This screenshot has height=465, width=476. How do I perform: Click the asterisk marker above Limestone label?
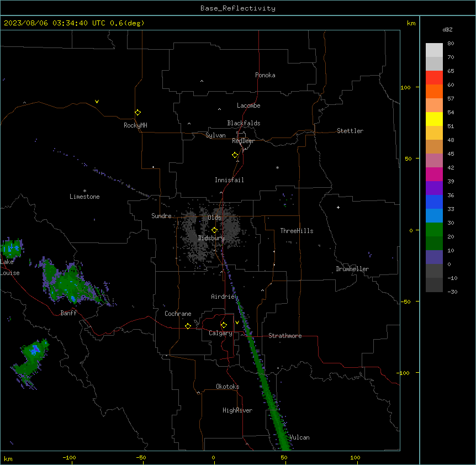tap(84, 191)
